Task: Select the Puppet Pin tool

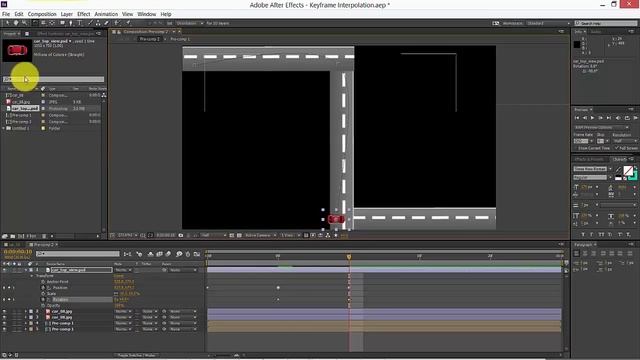Action: 128,23
